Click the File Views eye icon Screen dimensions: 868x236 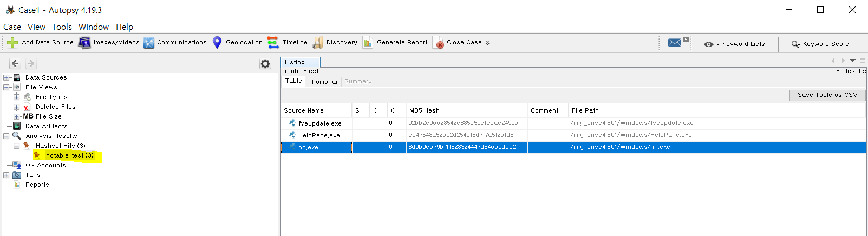click(x=17, y=87)
